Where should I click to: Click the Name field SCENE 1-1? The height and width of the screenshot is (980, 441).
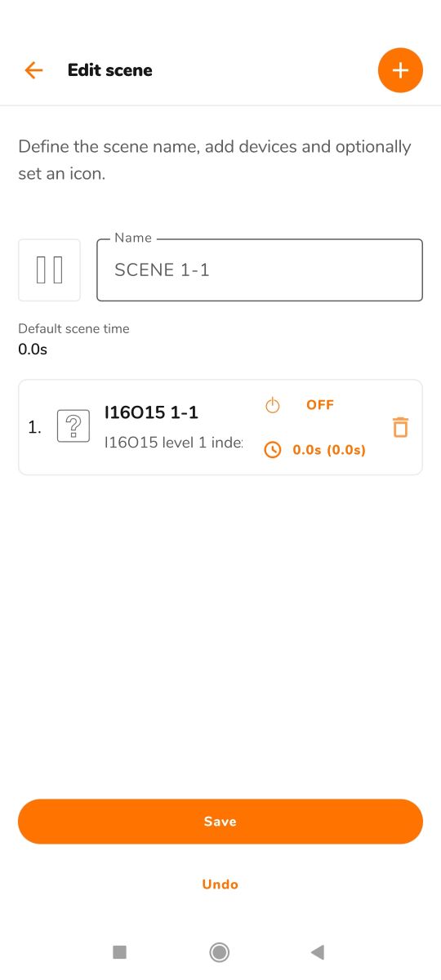pos(260,270)
